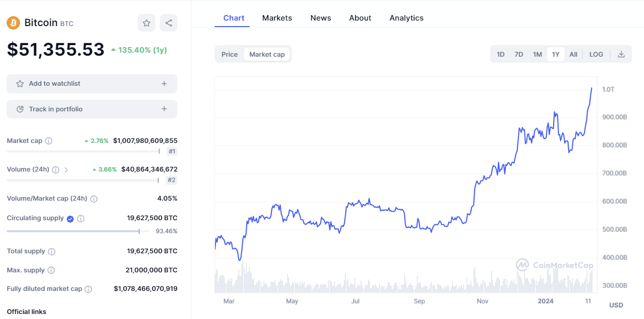644x319 pixels.
Task: Click the #1 market cap rank badge
Action: 172,151
